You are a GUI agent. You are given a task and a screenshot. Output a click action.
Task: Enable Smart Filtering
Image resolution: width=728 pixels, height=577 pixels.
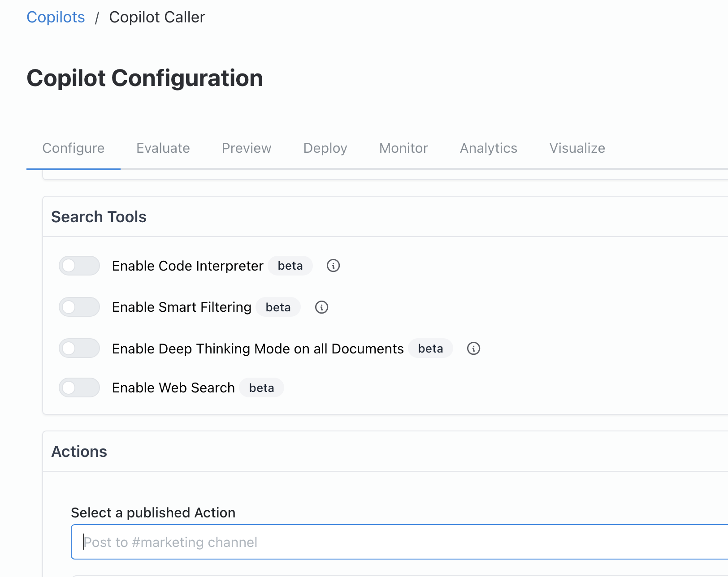(x=79, y=307)
